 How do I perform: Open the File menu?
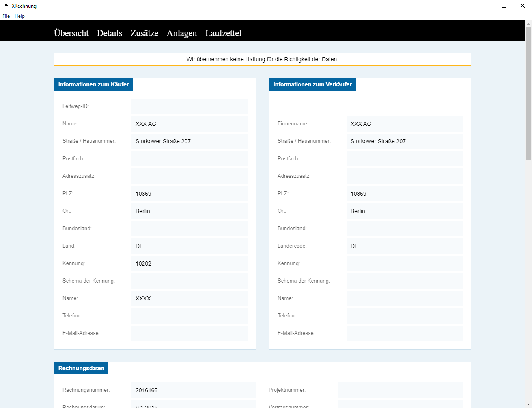[6, 16]
